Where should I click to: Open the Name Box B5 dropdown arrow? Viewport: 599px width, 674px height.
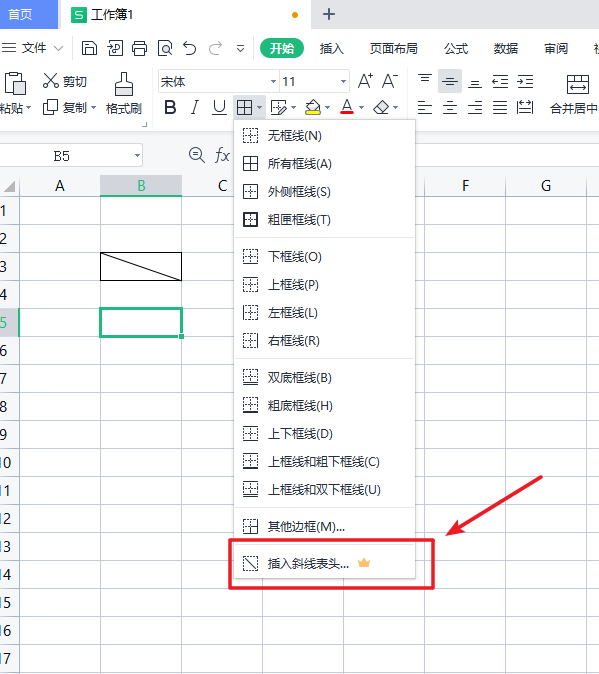tap(137, 156)
